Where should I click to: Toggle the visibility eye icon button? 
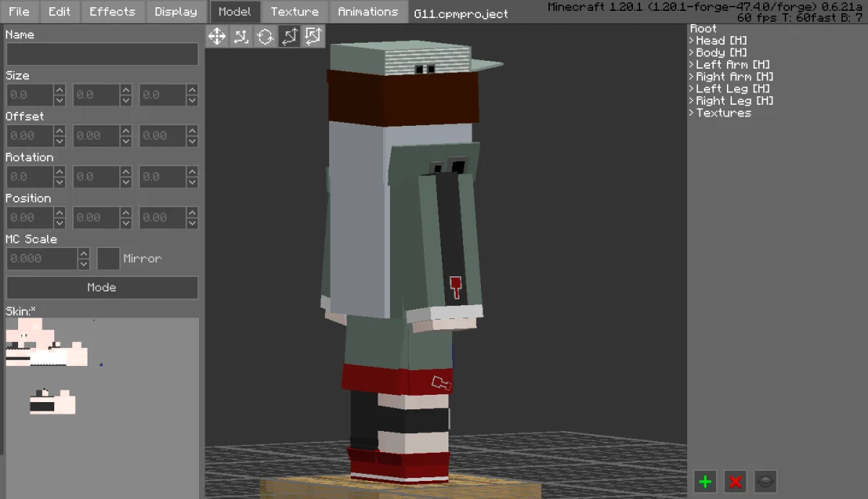[x=766, y=481]
